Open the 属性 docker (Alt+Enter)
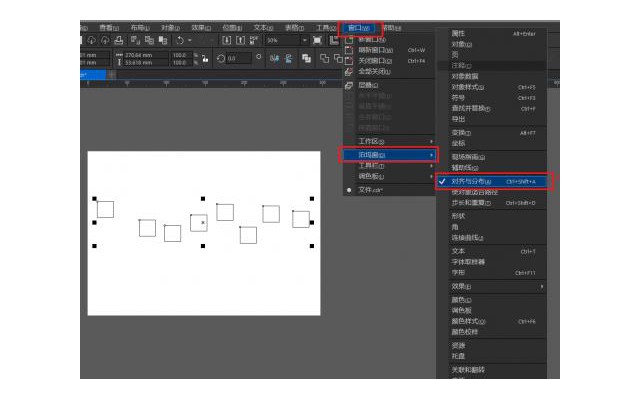 492,33
